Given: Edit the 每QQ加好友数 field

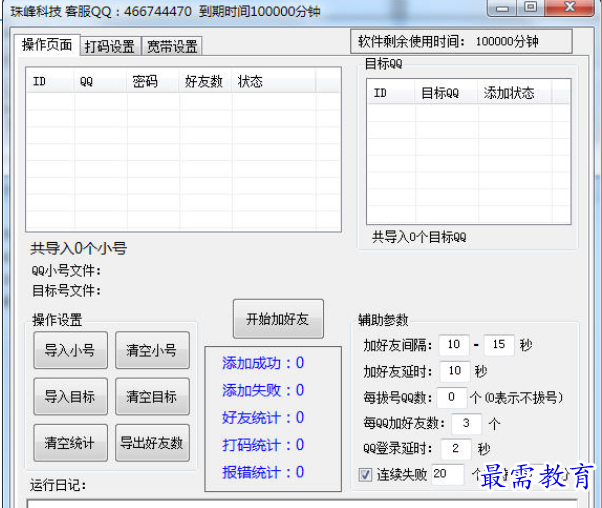Looking at the screenshot, I should tap(466, 424).
